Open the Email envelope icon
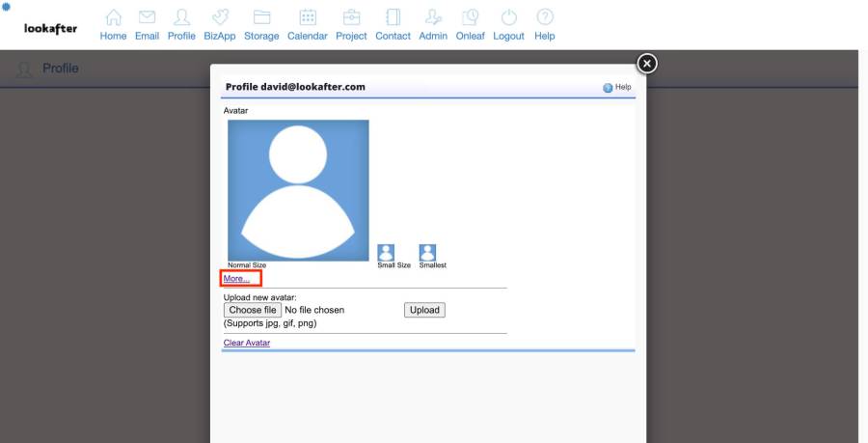868x443 pixels. point(147,18)
